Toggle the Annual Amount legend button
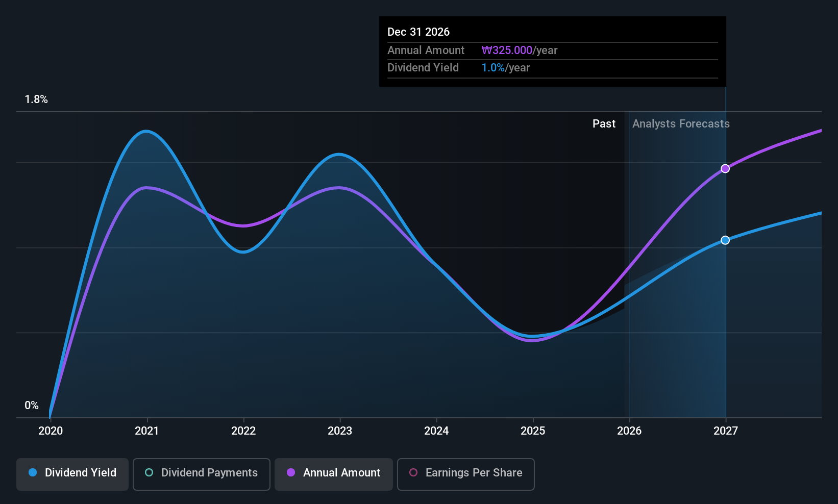 point(334,474)
